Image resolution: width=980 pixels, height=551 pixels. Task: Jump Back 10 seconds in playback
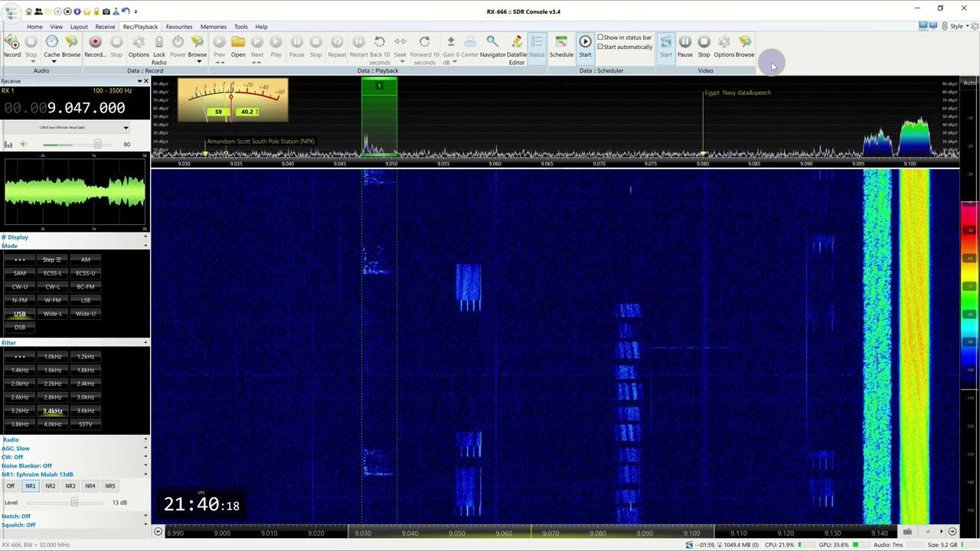380,50
